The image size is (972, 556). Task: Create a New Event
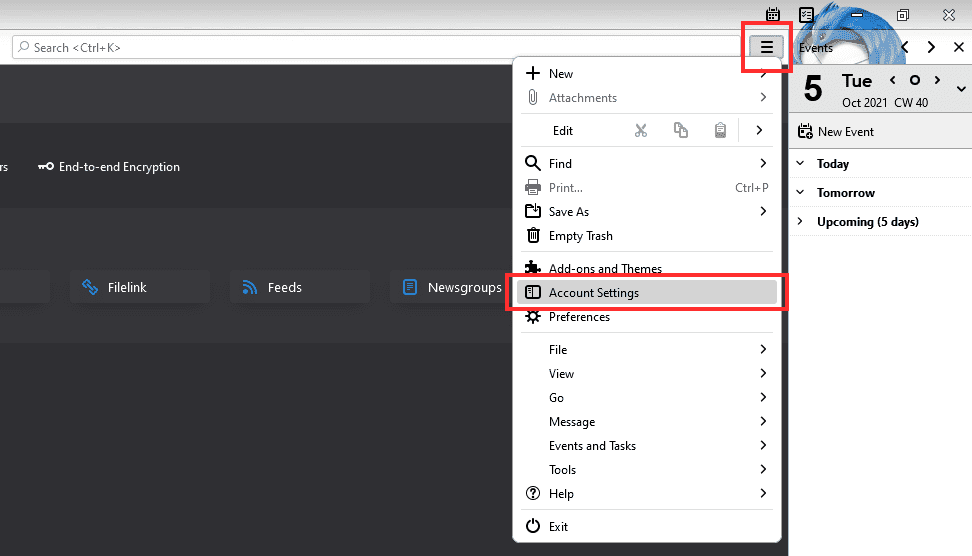click(x=836, y=131)
